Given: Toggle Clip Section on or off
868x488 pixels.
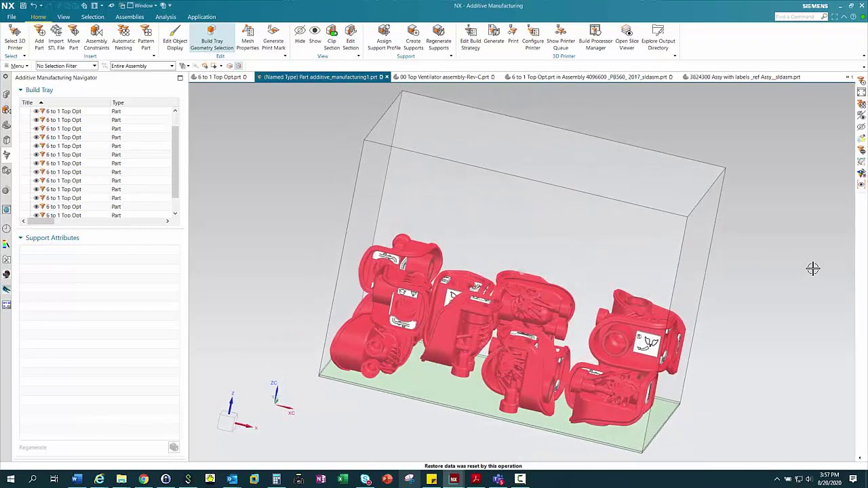Looking at the screenshot, I should click(332, 37).
